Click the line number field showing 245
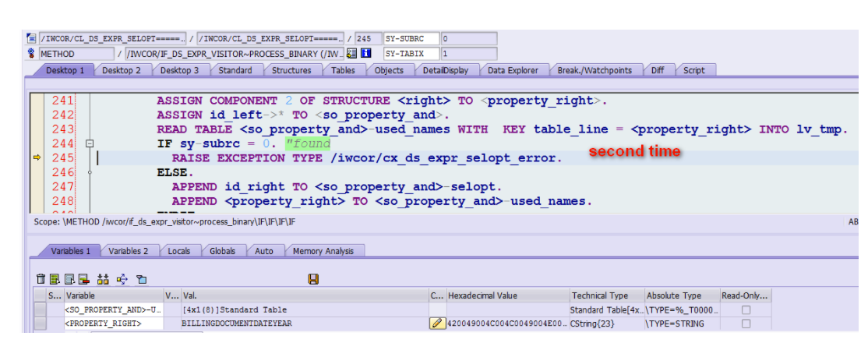The image size is (868, 343). [368, 39]
